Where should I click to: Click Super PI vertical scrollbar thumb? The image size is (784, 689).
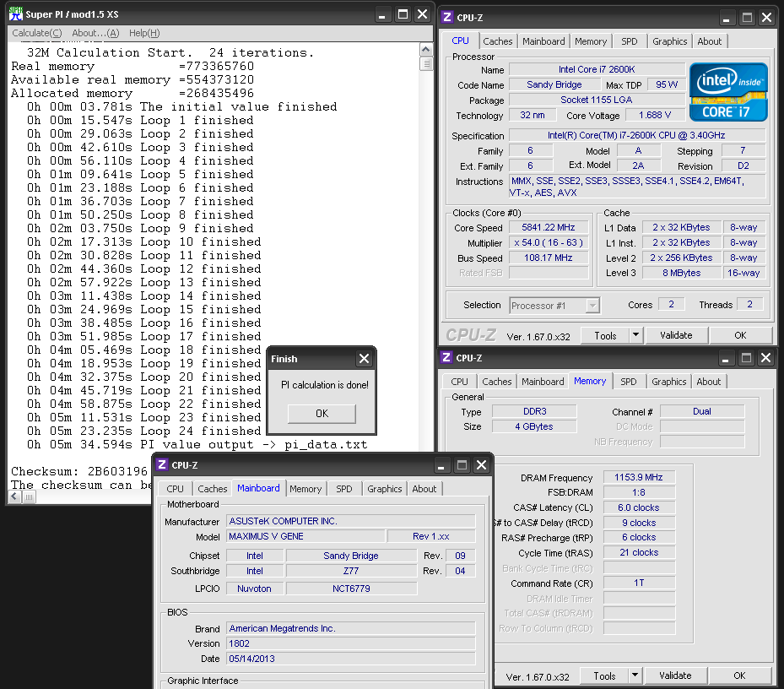pyautogui.click(x=426, y=63)
